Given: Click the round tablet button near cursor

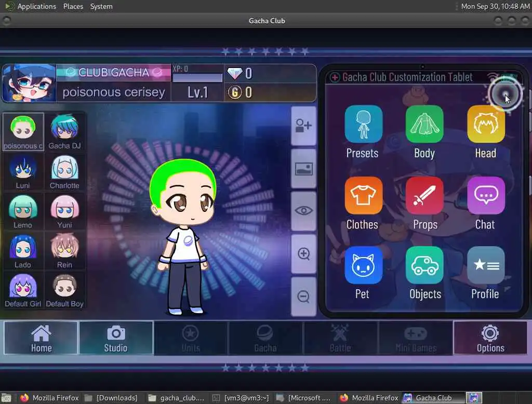Looking at the screenshot, I should 505,95.
